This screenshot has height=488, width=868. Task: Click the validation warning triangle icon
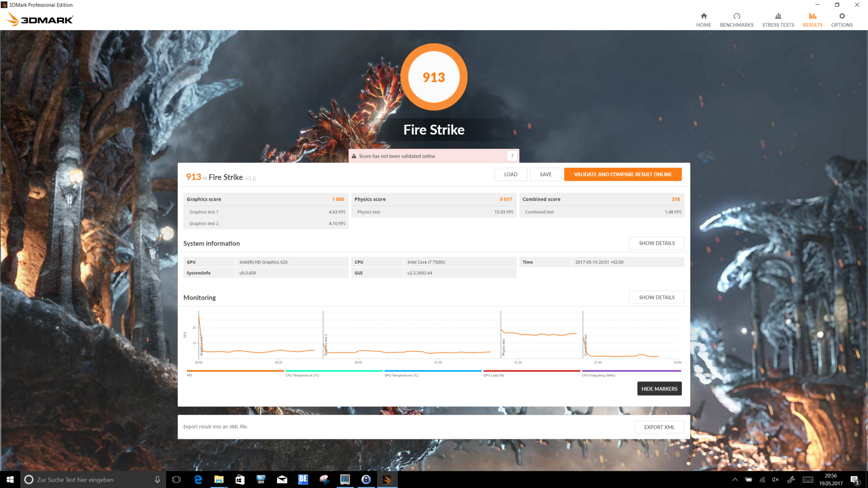pos(354,156)
